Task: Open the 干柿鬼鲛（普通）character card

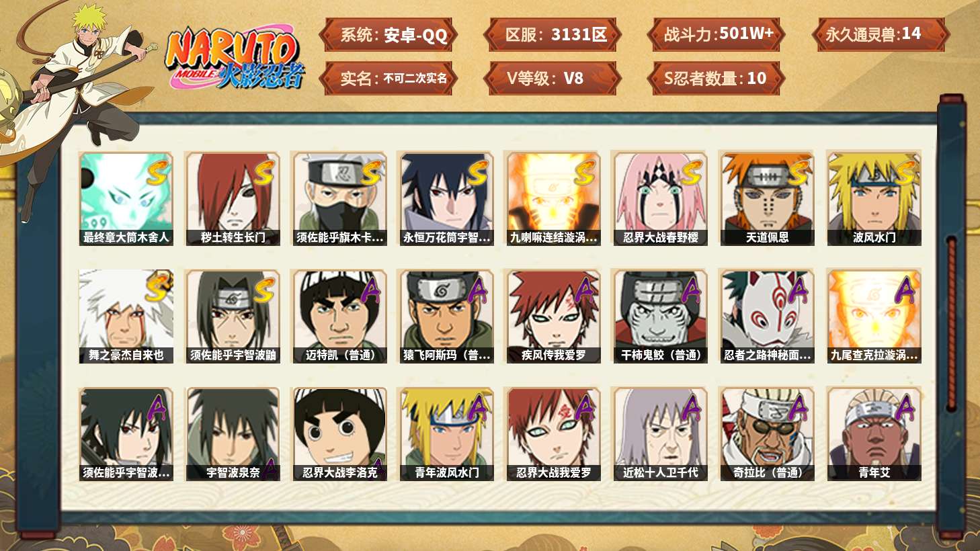Action: (x=660, y=316)
